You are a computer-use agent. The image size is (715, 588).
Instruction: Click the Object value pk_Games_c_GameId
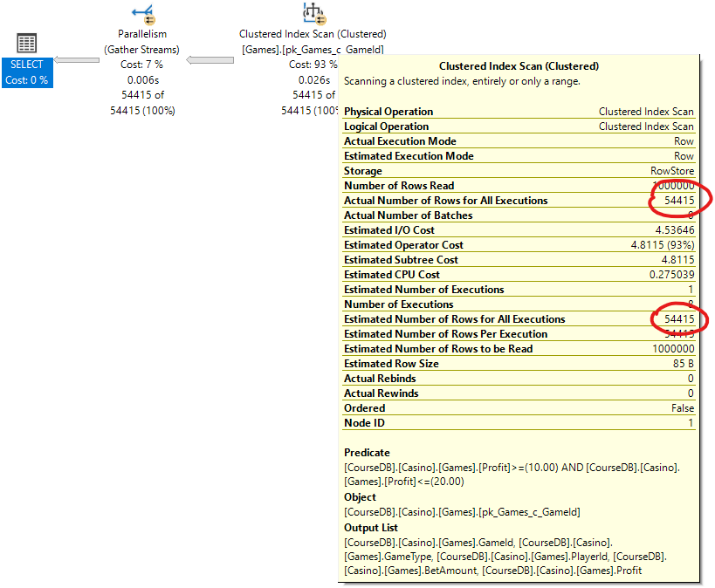[462, 512]
